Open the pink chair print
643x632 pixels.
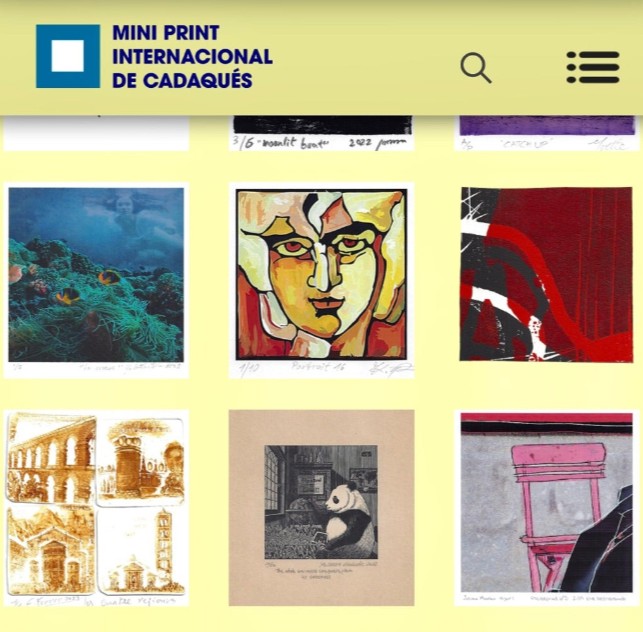tap(547, 508)
